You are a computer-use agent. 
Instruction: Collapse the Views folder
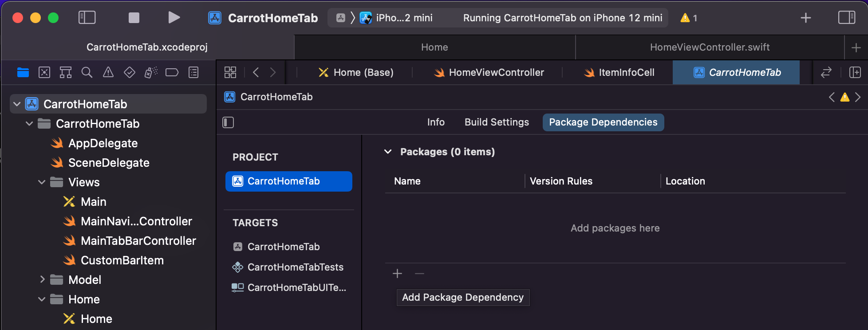(42, 182)
